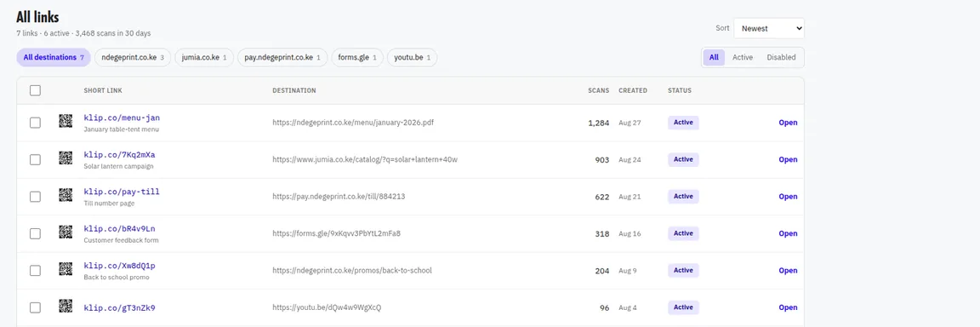The width and height of the screenshot is (980, 327).
Task: Open QR code for klip.co/bR4v9Ln
Action: pyautogui.click(x=66, y=232)
